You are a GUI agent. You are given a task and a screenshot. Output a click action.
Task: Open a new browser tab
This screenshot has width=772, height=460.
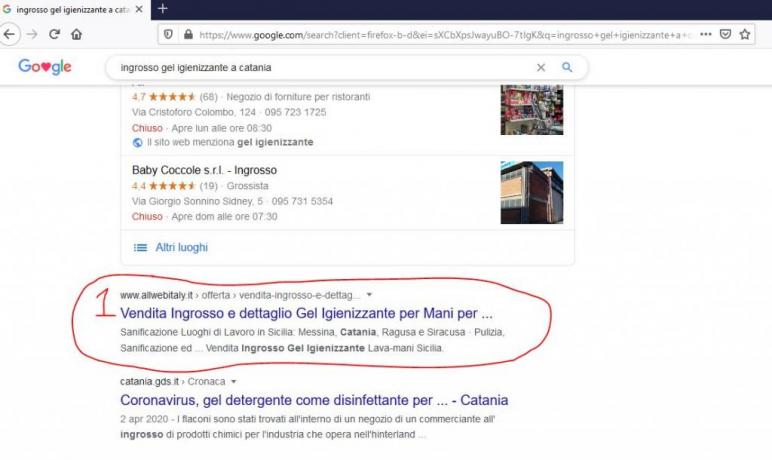click(x=162, y=9)
